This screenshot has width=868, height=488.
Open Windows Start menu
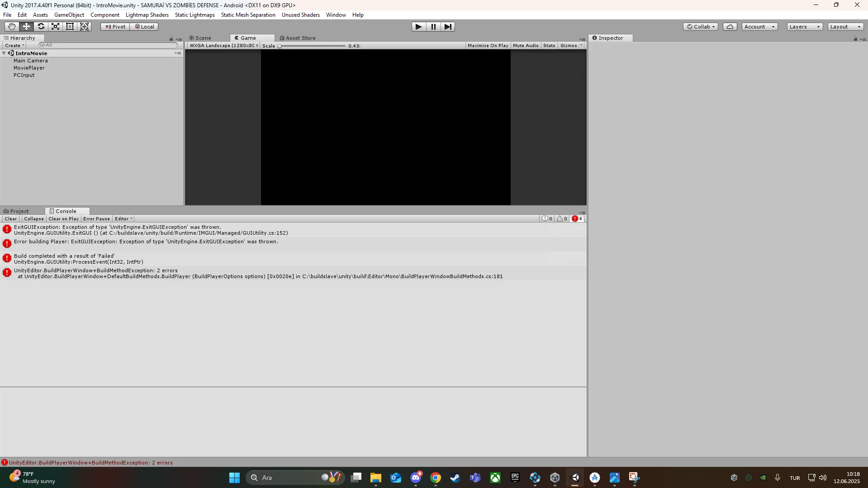234,478
